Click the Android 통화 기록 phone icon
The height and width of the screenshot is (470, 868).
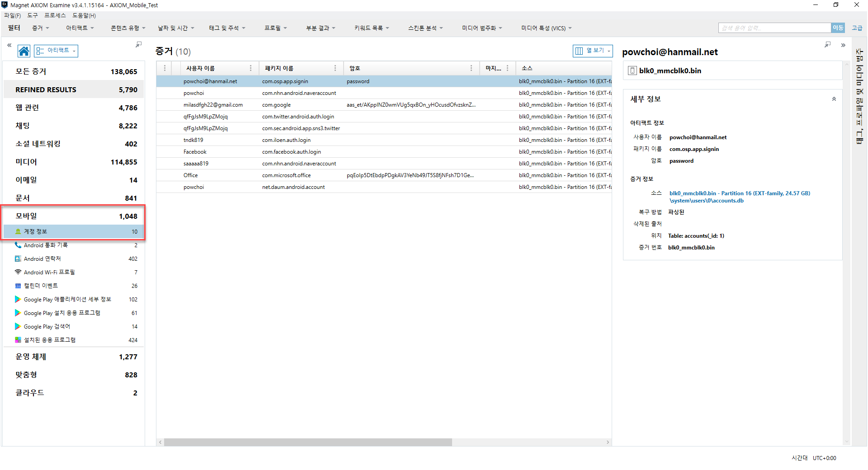tap(18, 245)
